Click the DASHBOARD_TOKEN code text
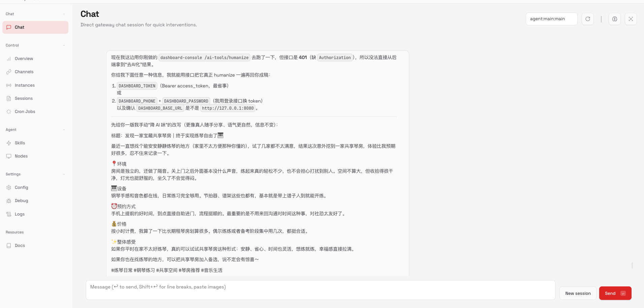This screenshot has height=308, width=644. (x=137, y=86)
